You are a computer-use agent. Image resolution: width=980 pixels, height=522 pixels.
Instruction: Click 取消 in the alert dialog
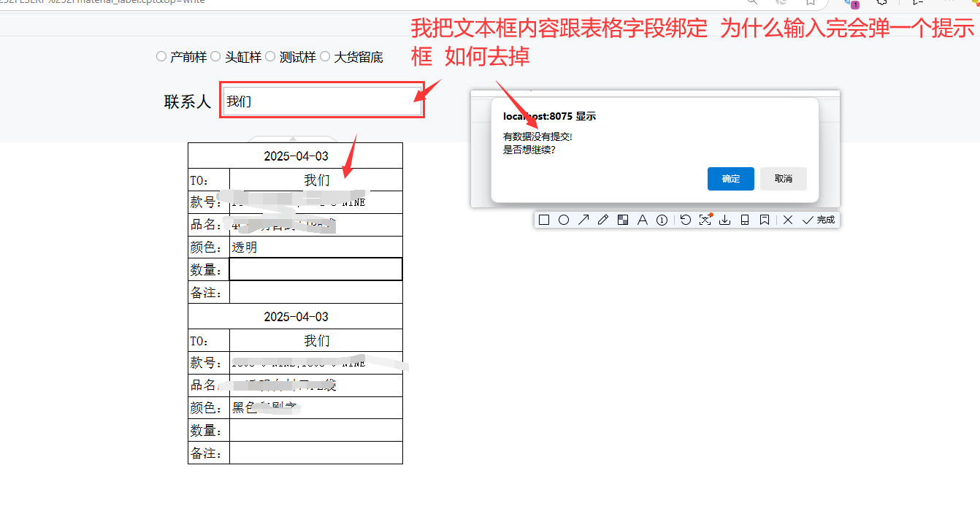pyautogui.click(x=783, y=179)
